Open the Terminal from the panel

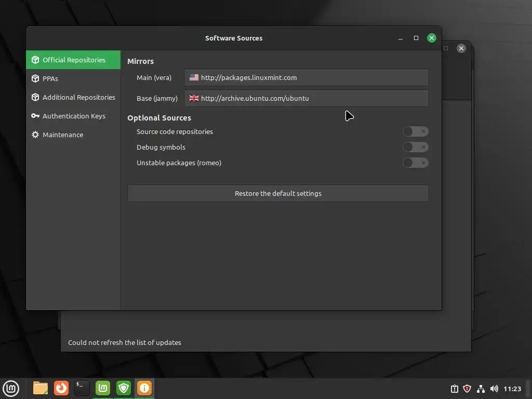coord(82,388)
